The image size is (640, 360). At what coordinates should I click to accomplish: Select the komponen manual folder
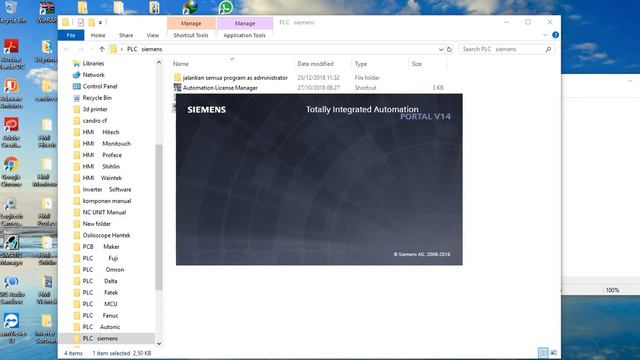[107, 201]
